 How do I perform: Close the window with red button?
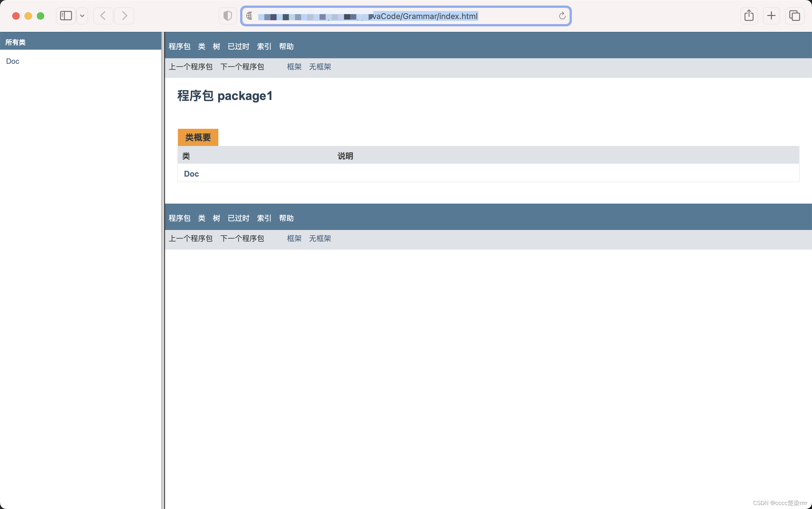[16, 16]
